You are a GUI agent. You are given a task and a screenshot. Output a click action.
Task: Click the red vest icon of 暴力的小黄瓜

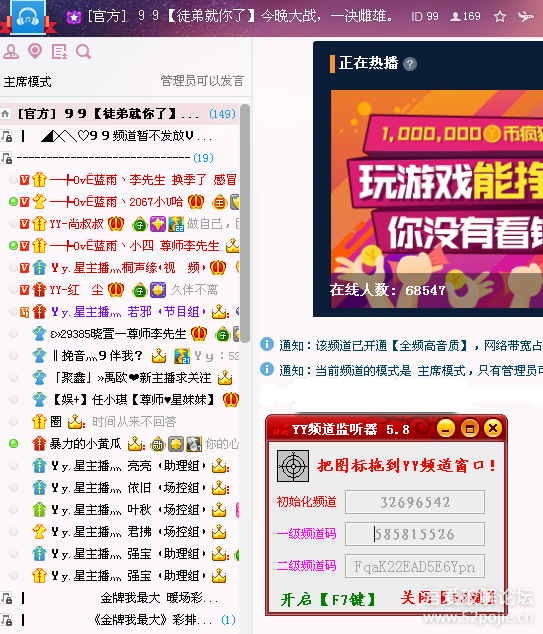click(39, 444)
